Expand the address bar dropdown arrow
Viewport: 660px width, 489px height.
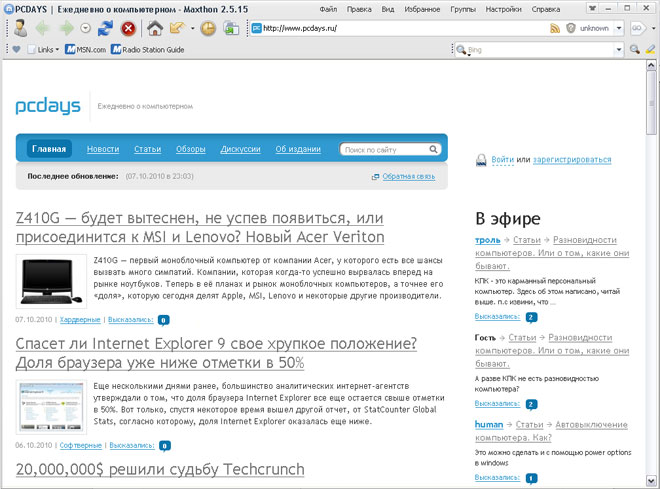(x=619, y=28)
